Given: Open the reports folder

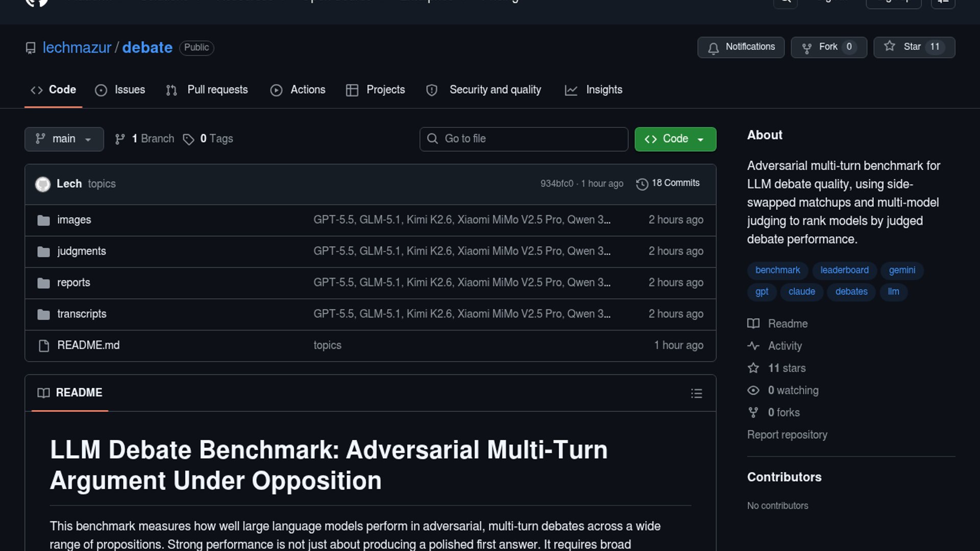Looking at the screenshot, I should click(x=73, y=283).
